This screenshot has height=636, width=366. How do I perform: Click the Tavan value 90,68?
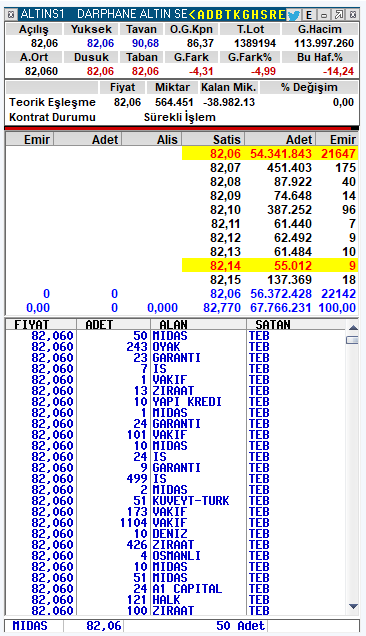[145, 43]
